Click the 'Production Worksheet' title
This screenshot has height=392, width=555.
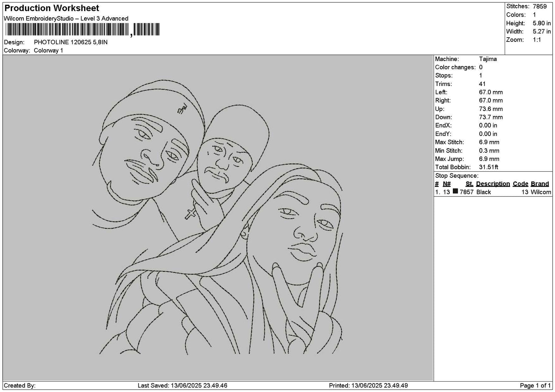pos(52,8)
